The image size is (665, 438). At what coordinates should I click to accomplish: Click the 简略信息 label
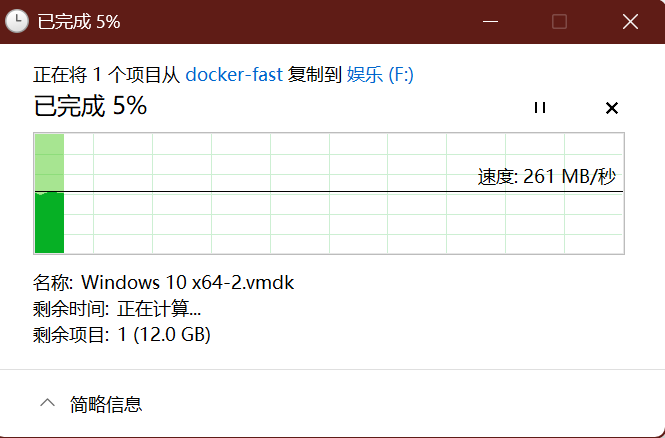tap(106, 404)
